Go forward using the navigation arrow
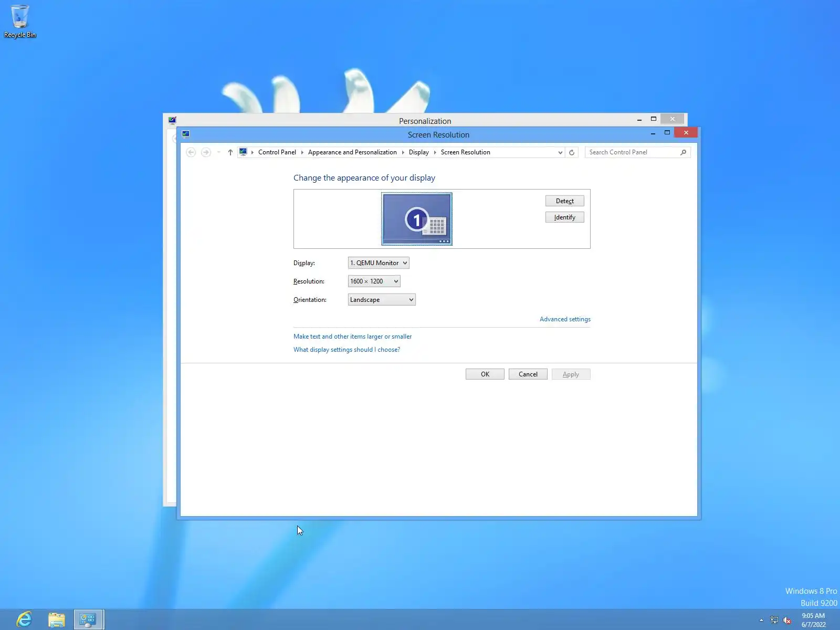Viewport: 840px width, 630px height. tap(206, 152)
